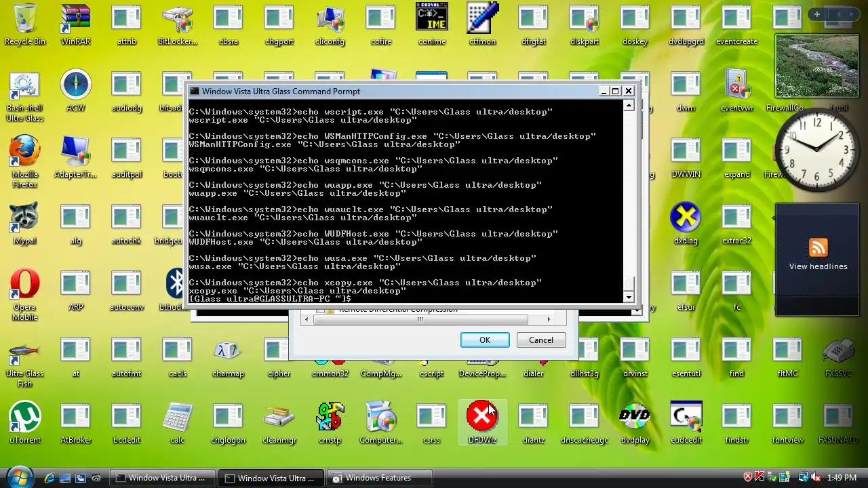Image resolution: width=868 pixels, height=488 pixels.
Task: Click the command prompt title bar text
Action: (281, 91)
